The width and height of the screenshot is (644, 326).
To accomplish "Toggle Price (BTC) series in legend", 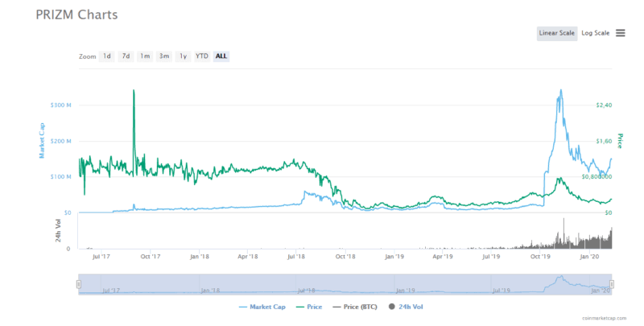I will (355, 307).
